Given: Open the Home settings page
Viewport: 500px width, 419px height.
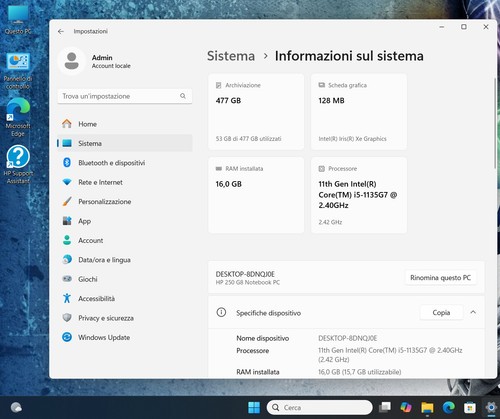Looking at the screenshot, I should click(x=125, y=124).
